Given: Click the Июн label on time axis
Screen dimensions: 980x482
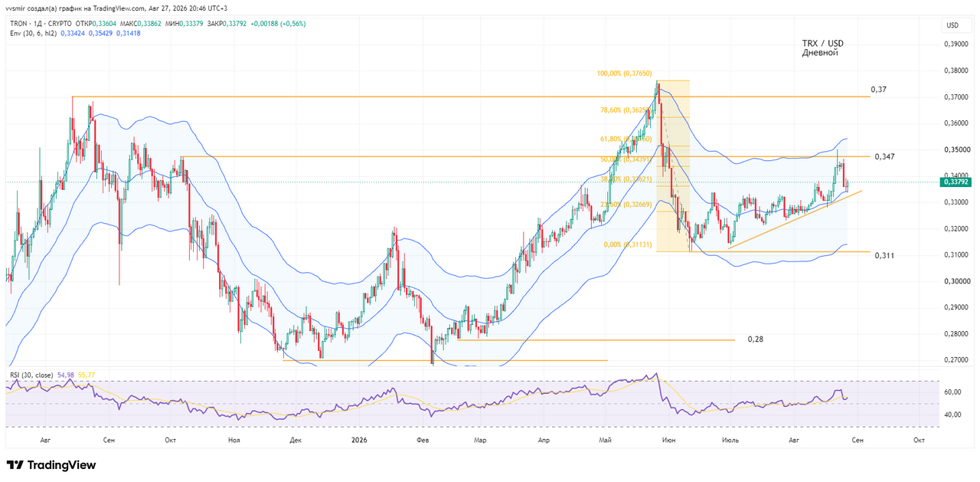Looking at the screenshot, I should [x=669, y=441].
